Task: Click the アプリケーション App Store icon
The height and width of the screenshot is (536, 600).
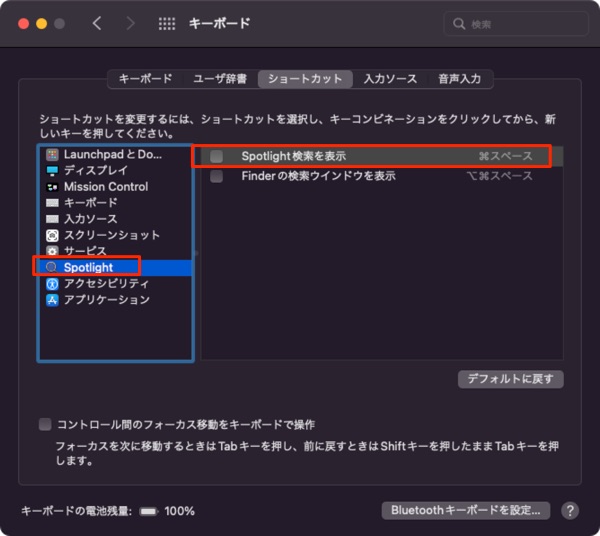Action: point(52,300)
